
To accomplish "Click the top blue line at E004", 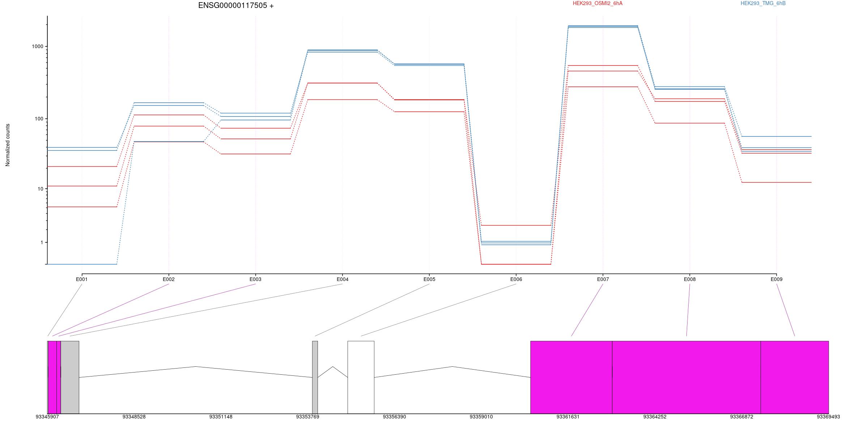I will (x=342, y=50).
